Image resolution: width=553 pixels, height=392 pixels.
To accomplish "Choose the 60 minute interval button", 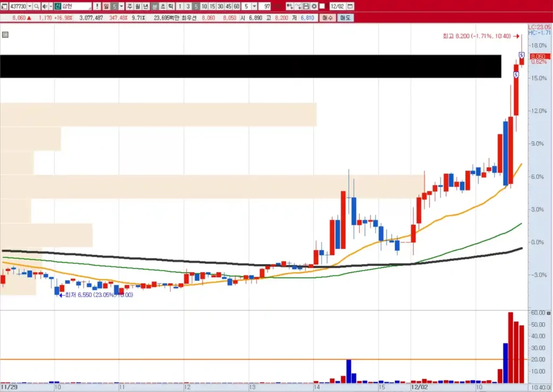I will point(237,6).
